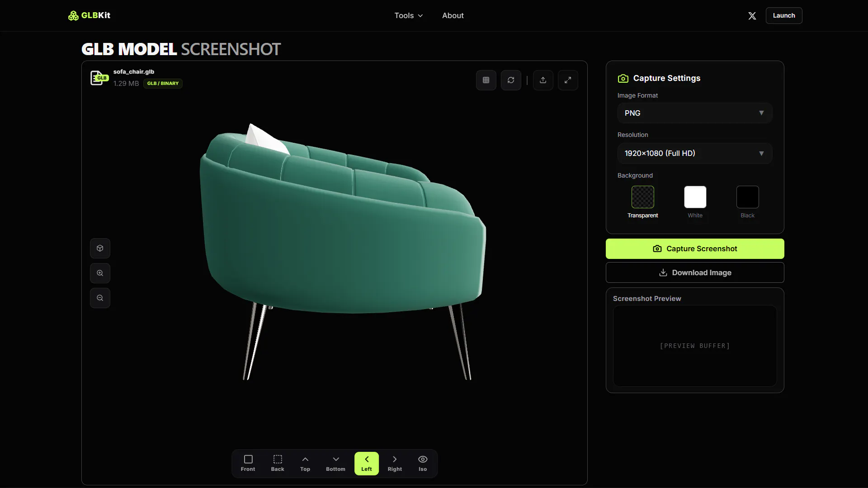
Task: Click the 1.29 MB file size text
Action: pos(126,84)
